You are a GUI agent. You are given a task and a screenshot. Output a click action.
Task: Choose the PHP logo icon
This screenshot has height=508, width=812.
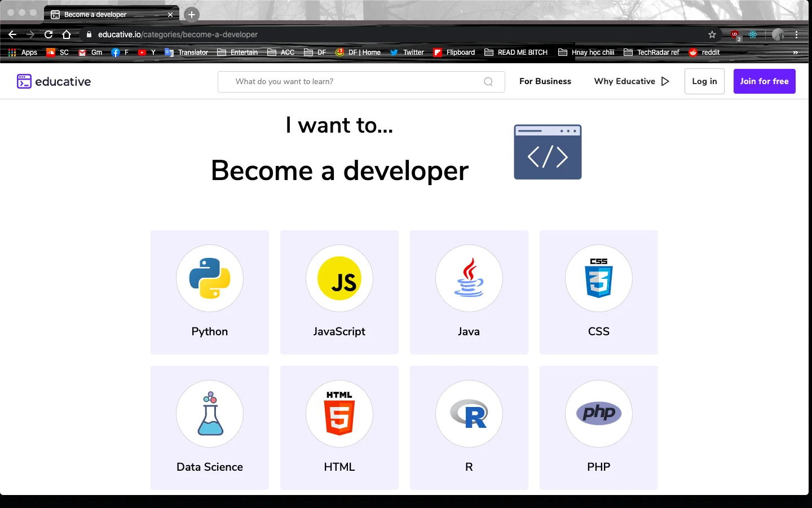(x=599, y=414)
